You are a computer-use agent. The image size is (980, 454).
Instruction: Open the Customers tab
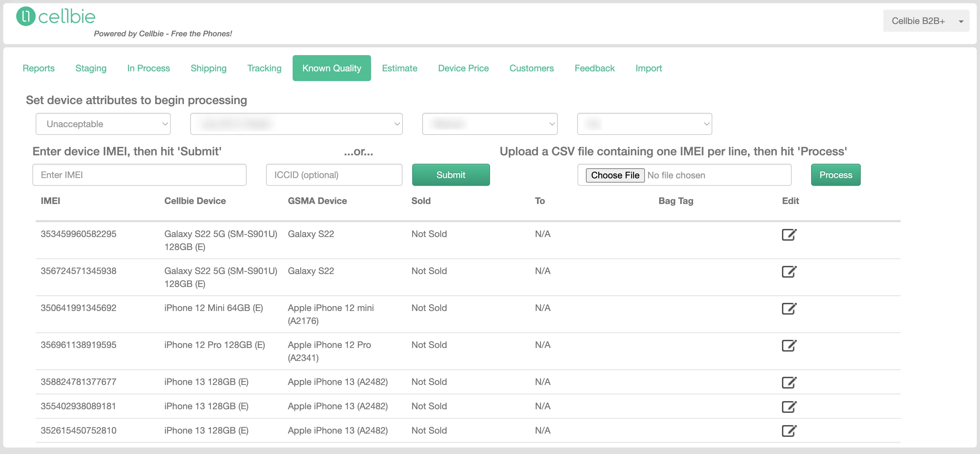531,68
